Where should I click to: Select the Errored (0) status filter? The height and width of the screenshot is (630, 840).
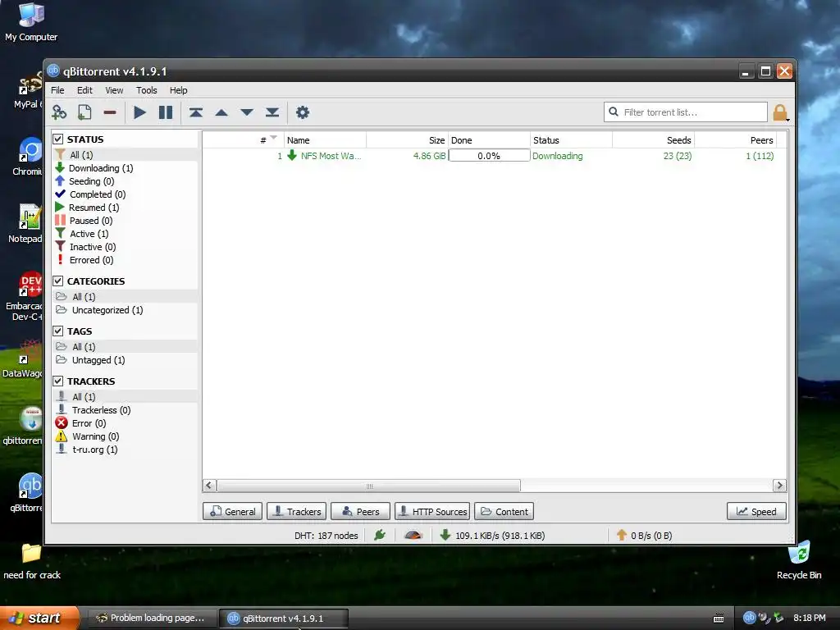(91, 260)
